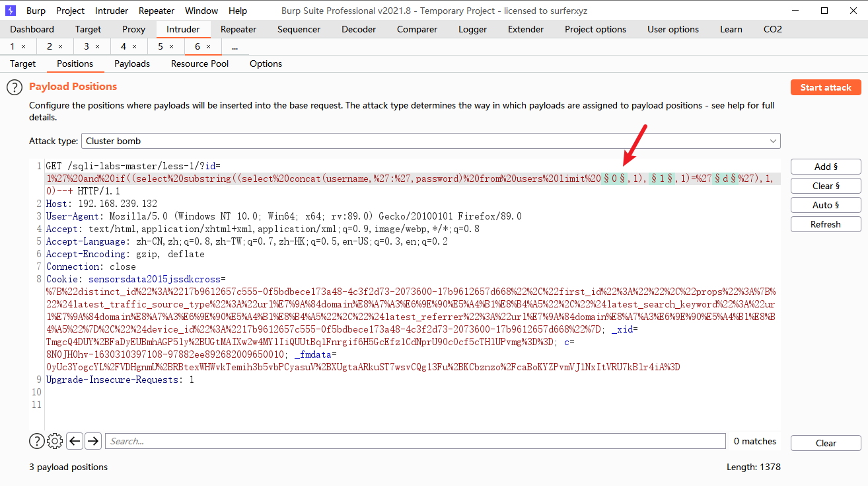Open the Attack type dropdown
Image resolution: width=868 pixels, height=486 pixels.
[x=431, y=141]
